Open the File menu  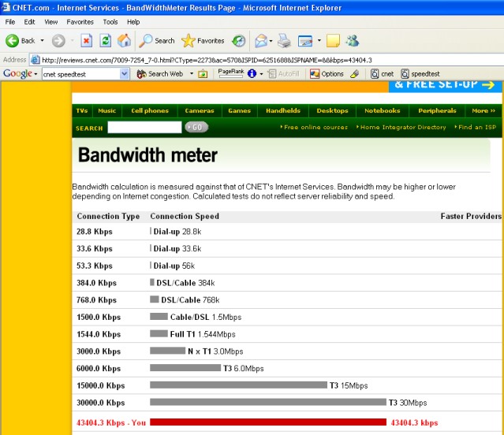10,22
